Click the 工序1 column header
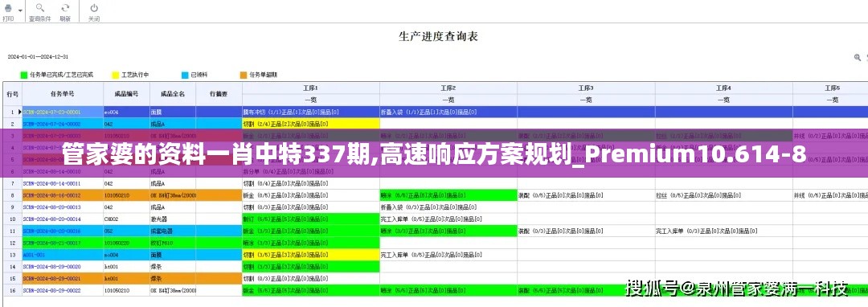The height and width of the screenshot is (307, 868). (310, 88)
